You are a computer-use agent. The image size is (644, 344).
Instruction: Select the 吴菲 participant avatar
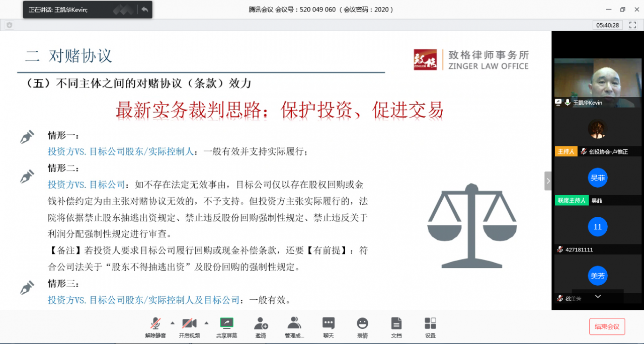tap(597, 178)
